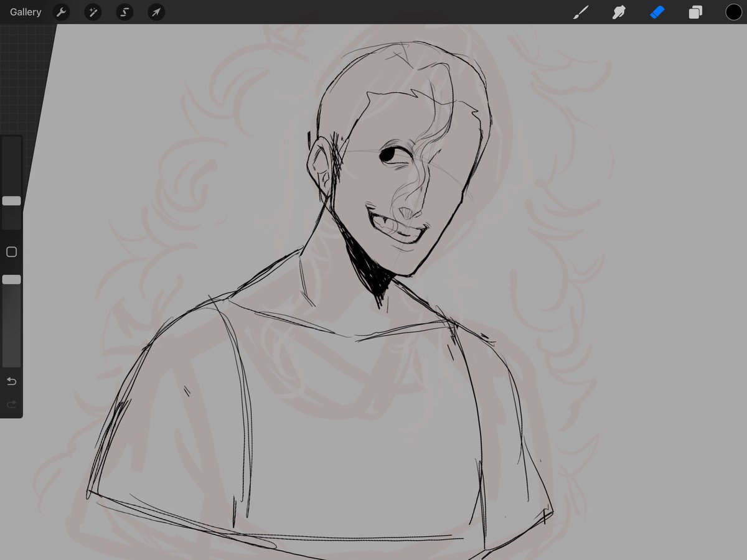Screen dimensions: 747x560
Task: Activate the Transform arrow tool
Action: (156, 12)
